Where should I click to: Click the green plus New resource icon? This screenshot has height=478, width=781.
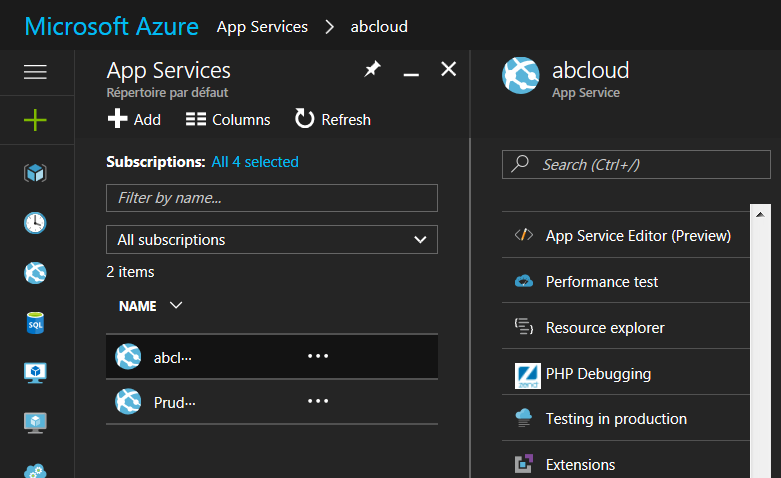[x=35, y=120]
